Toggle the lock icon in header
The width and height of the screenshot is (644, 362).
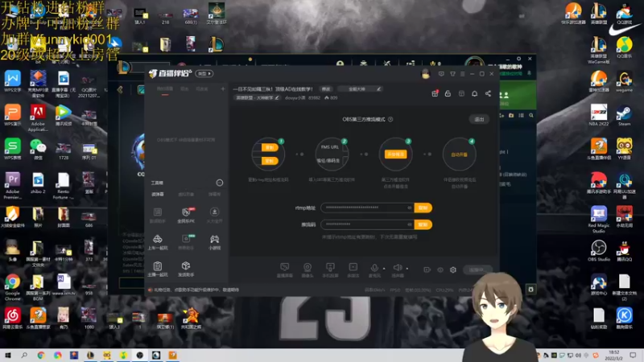point(448,93)
